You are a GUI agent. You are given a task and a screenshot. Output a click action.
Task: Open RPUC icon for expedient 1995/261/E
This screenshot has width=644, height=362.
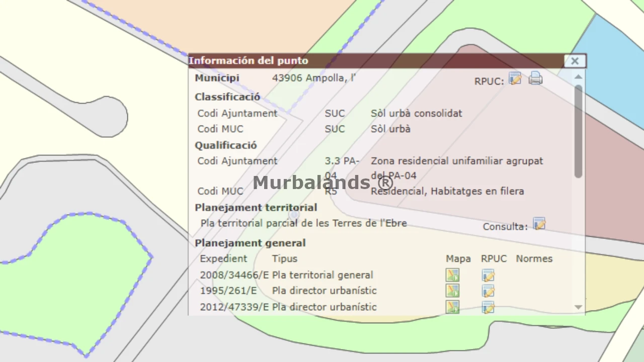(488, 291)
